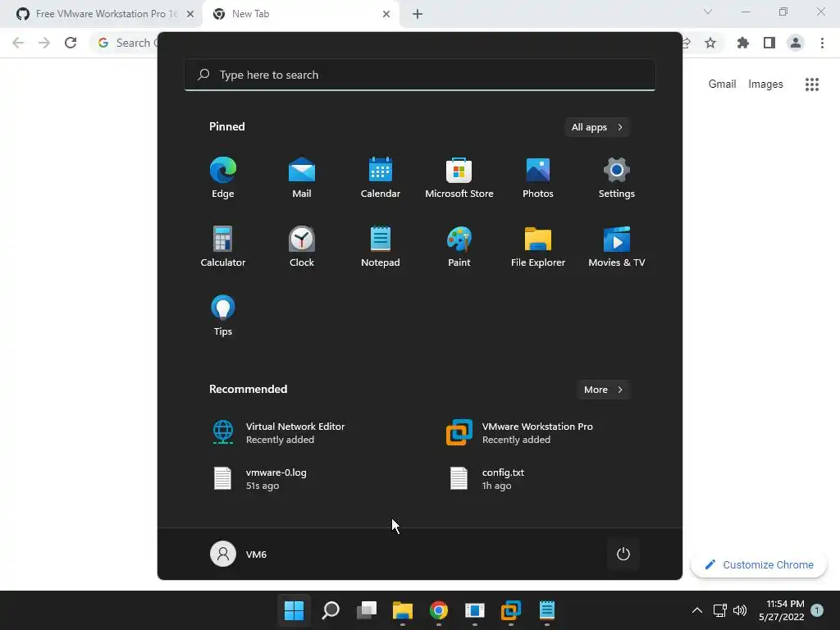Launch the Mail app

(302, 177)
